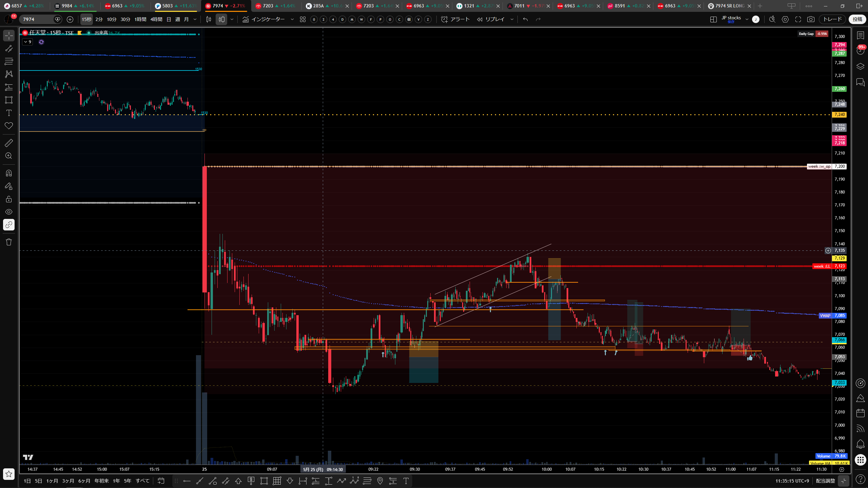
Task: Click the trash remove drawings icon
Action: 9,242
